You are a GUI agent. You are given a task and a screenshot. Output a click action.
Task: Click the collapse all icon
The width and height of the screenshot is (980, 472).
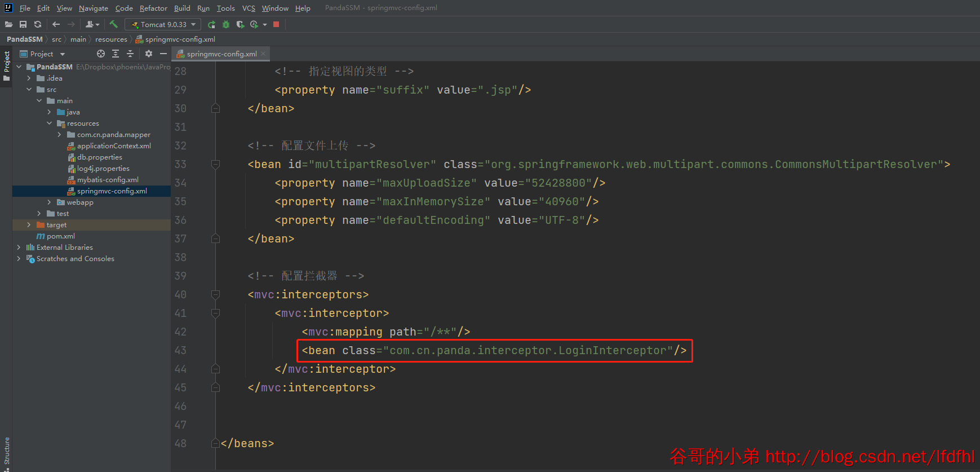coord(130,54)
